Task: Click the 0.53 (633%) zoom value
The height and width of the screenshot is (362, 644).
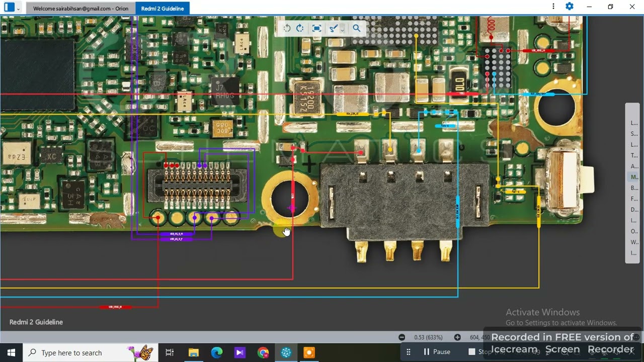Action: [x=428, y=337]
